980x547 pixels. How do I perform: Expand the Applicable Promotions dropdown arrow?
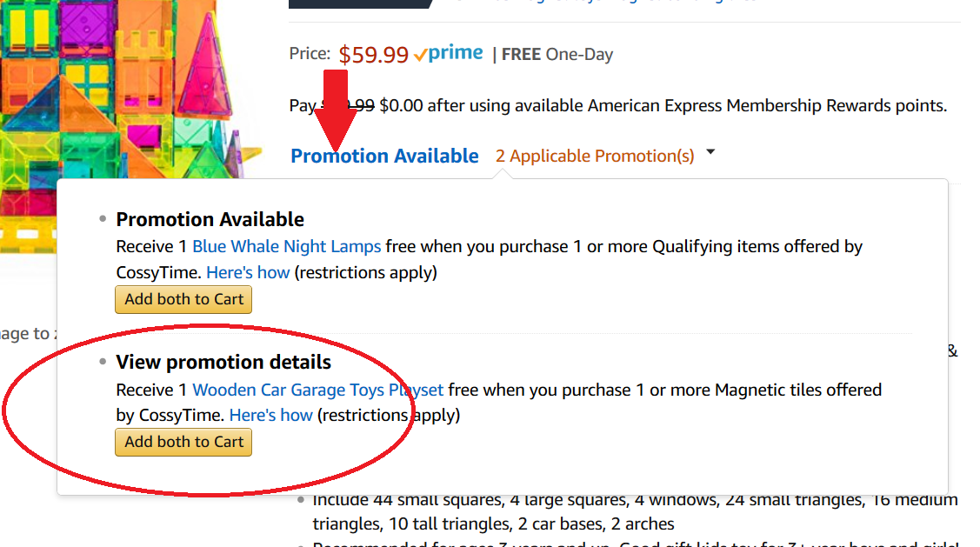tap(710, 153)
